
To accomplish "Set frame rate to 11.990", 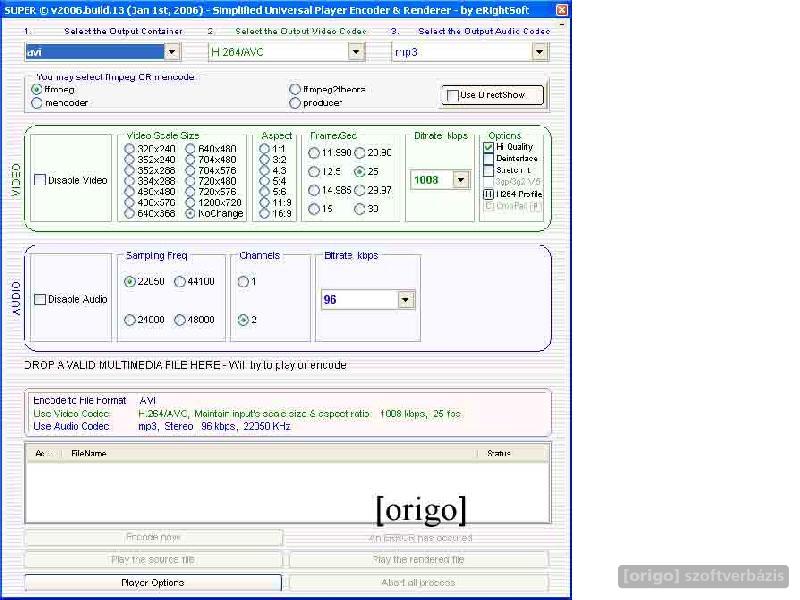I will click(314, 153).
